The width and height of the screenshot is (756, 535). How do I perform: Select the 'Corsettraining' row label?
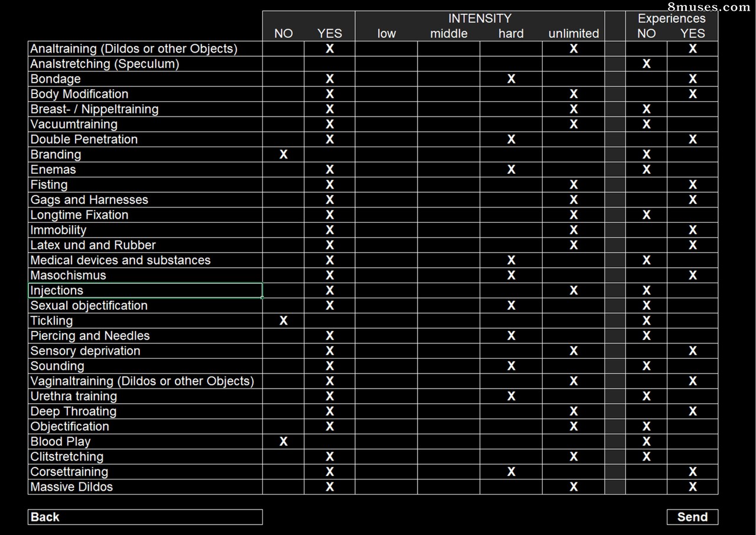tap(69, 472)
